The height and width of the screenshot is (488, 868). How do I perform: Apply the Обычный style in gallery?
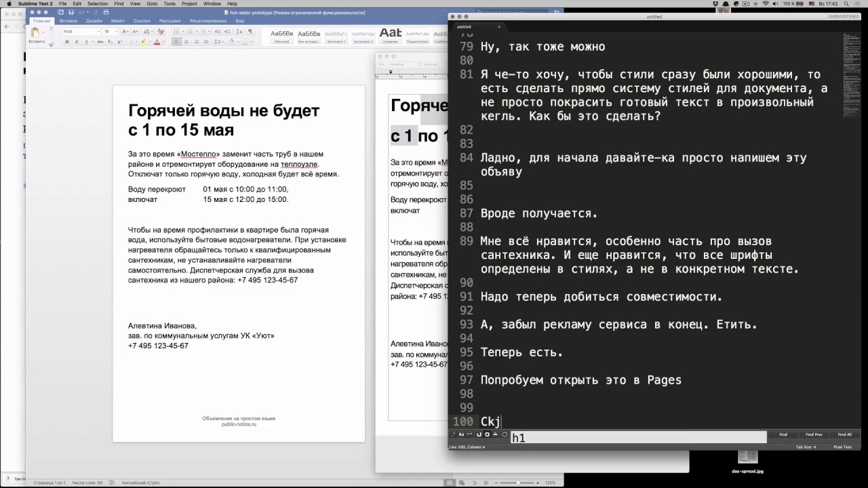point(281,35)
